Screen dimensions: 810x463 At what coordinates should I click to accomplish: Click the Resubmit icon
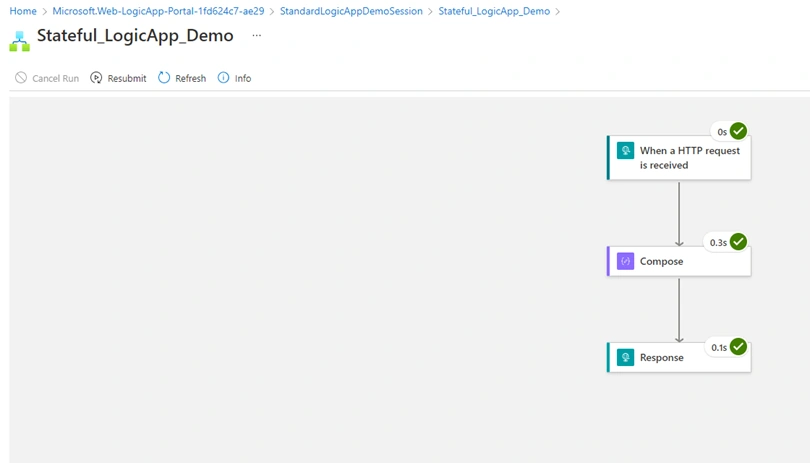pos(96,78)
